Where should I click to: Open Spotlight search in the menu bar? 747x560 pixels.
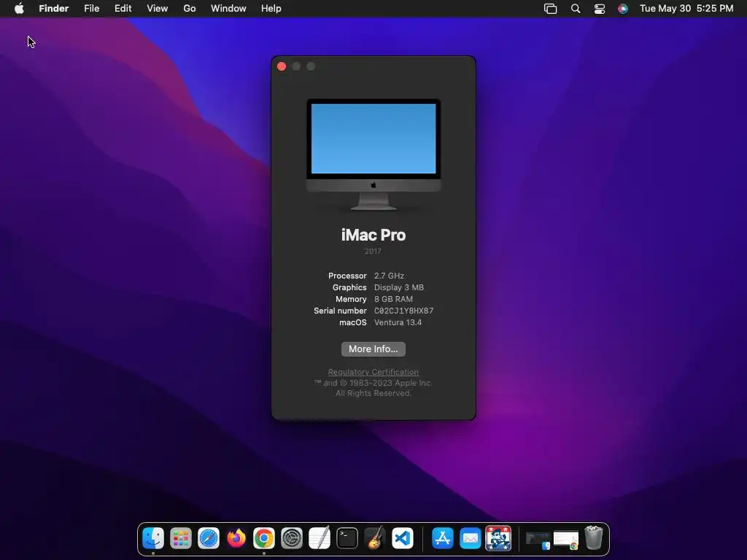tap(576, 9)
